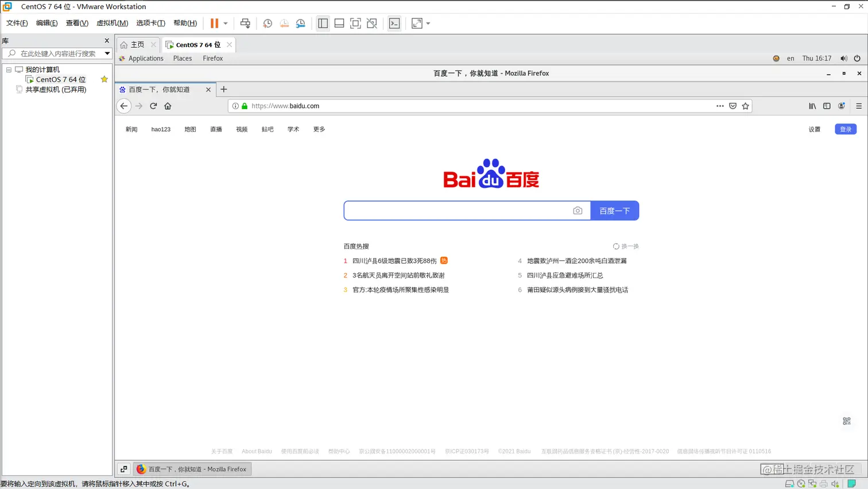Viewport: 868px width, 489px height.
Task: Click the 百度一下 search button
Action: click(x=615, y=211)
